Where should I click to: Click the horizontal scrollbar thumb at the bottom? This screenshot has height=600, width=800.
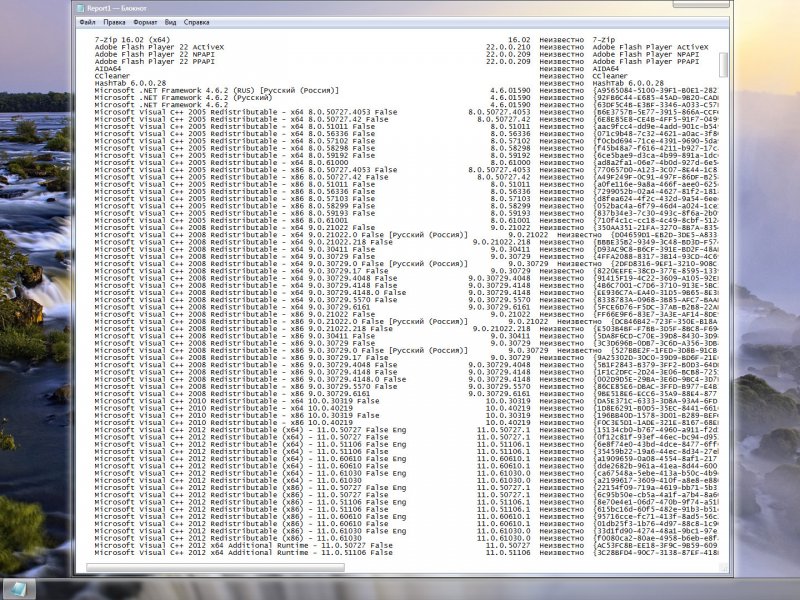[x=215, y=567]
